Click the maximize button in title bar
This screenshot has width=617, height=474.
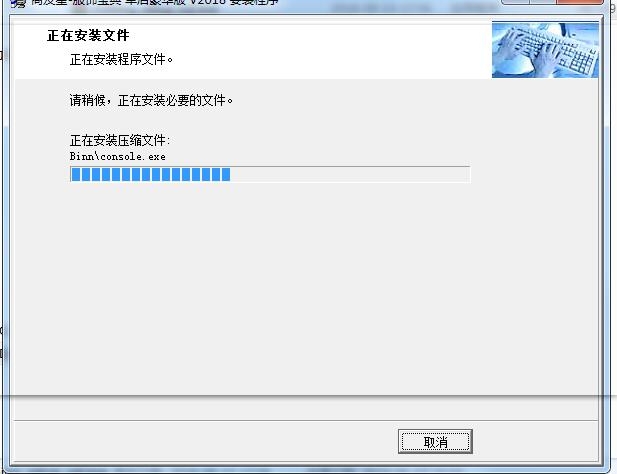tap(542, 2)
